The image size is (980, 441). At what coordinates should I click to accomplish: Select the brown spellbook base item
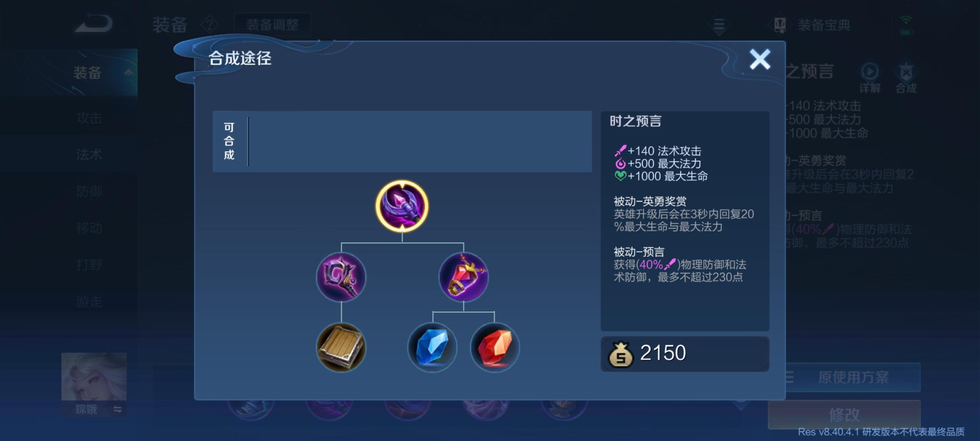pyautogui.click(x=341, y=347)
